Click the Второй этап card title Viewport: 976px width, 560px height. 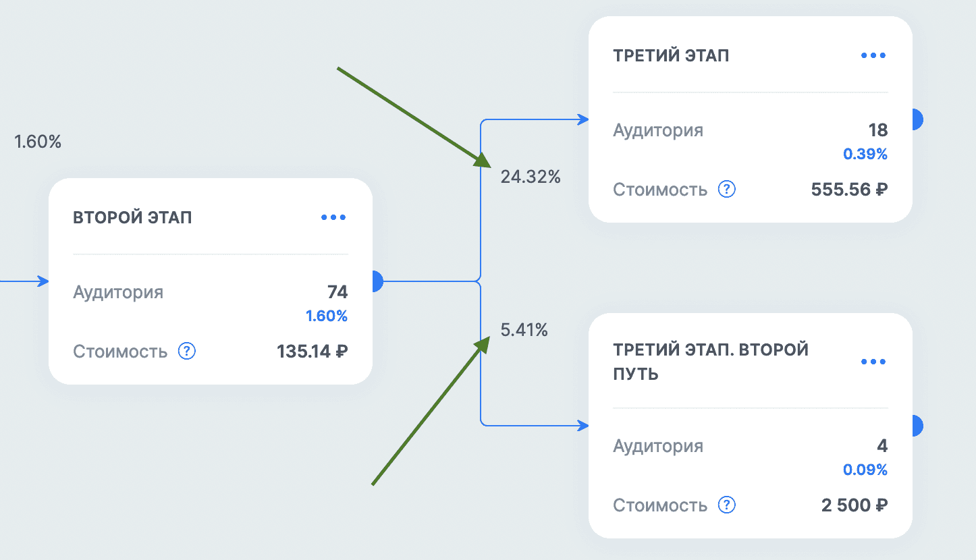(x=132, y=217)
